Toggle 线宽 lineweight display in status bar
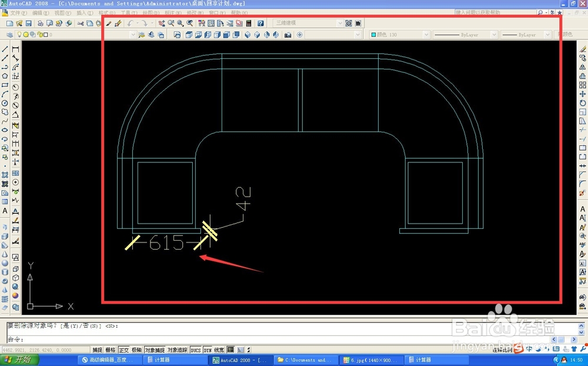The width and height of the screenshot is (588, 366). 219,350
